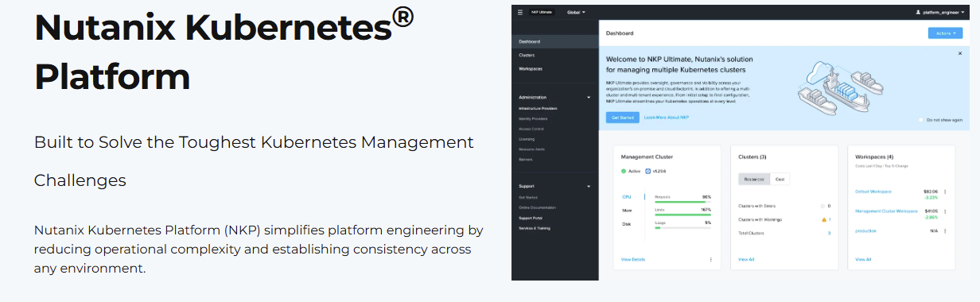Viewport: 980px width, 302px height.
Task: Click the clusters warning triangle icon
Action: 823,219
